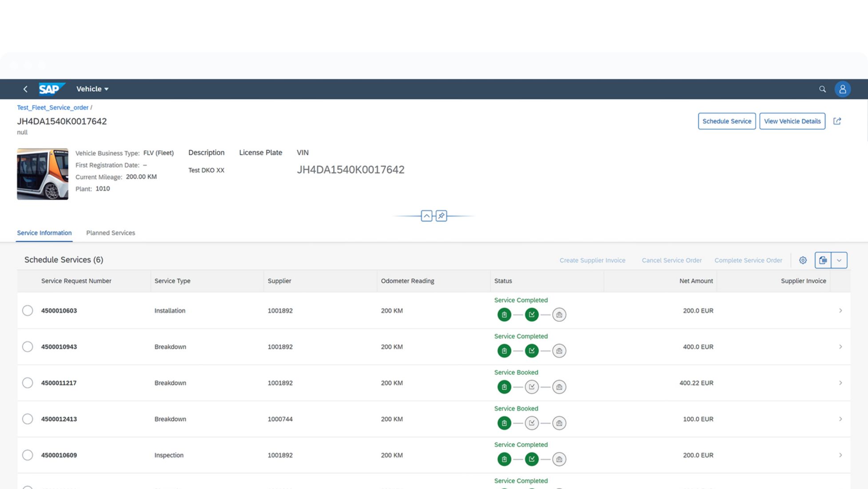Select radio button for 4500011217

point(28,383)
